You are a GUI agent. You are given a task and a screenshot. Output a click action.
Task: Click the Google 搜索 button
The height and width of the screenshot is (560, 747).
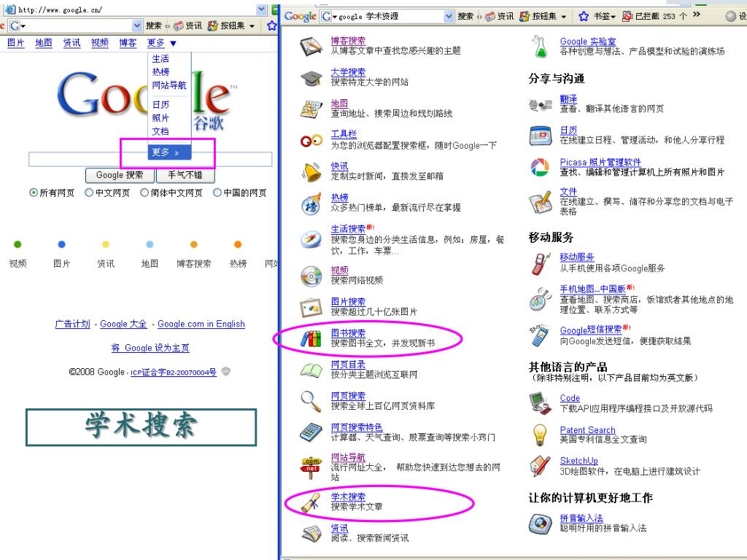120,175
